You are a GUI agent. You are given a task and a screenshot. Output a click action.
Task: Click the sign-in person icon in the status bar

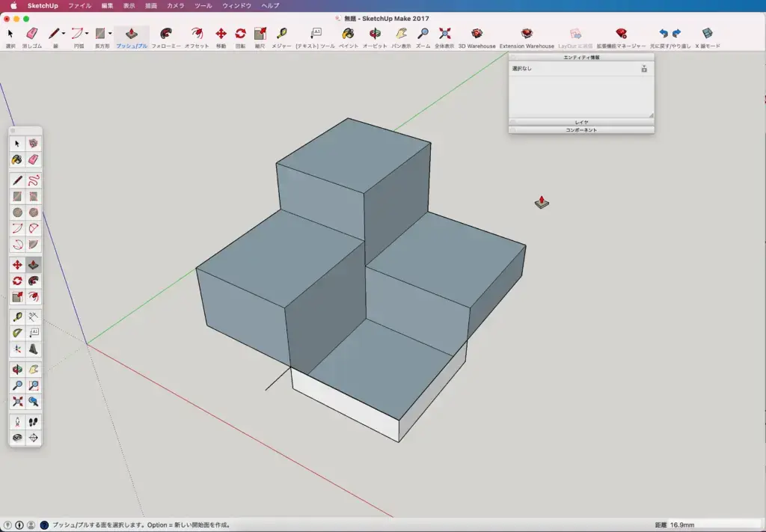[31, 525]
